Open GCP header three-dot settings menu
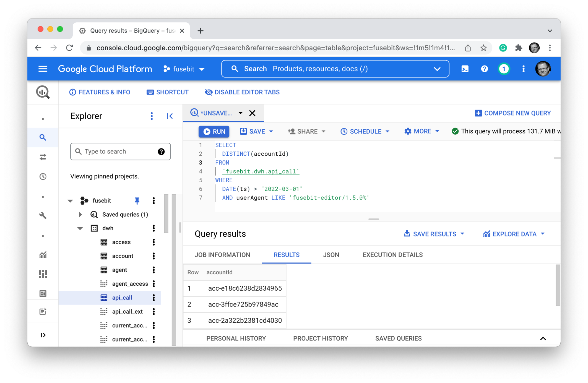Screen dimensions: 588x383 pos(523,69)
